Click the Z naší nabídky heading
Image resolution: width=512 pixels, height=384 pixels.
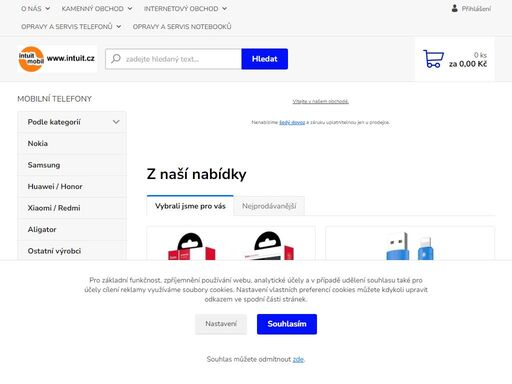click(196, 174)
